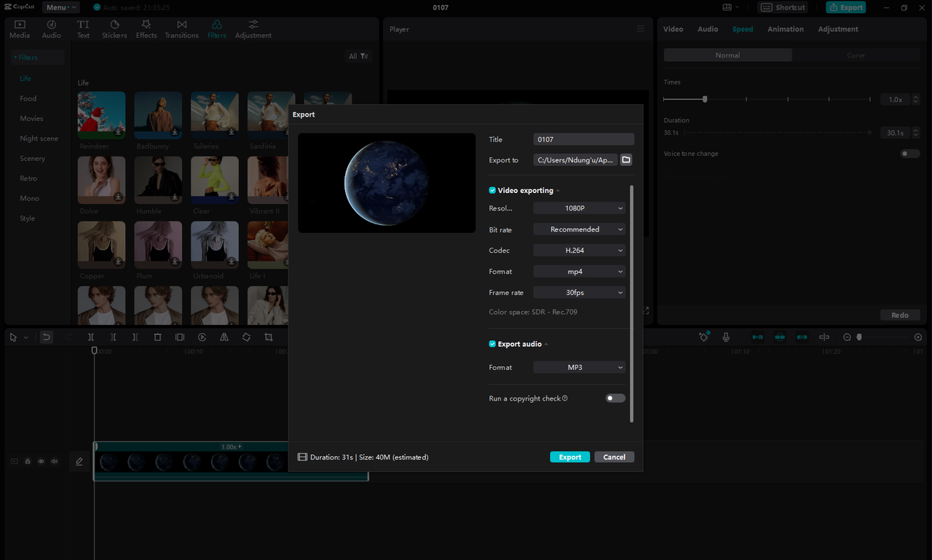Disable the Export audio checkbox
Viewport: 932px width, 560px height.
click(x=491, y=343)
